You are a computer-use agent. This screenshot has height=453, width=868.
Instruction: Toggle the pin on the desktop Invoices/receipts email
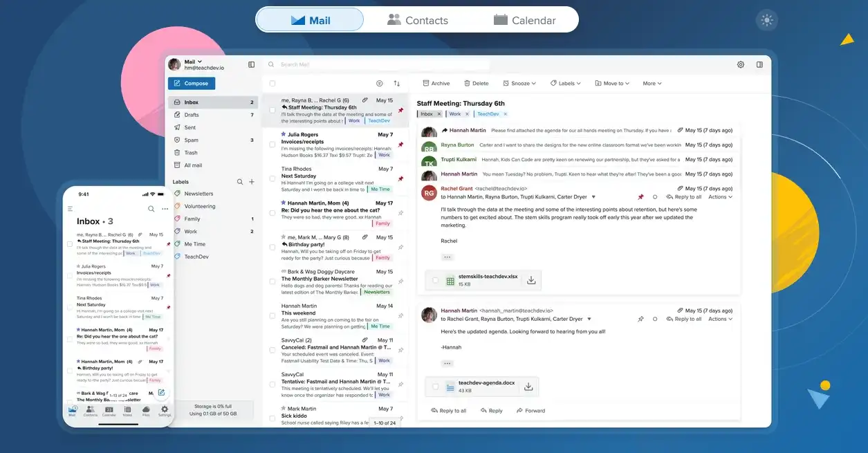click(x=400, y=145)
